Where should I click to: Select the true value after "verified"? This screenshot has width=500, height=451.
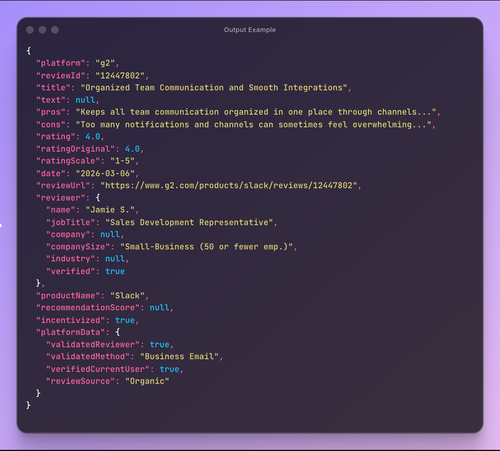point(115,271)
